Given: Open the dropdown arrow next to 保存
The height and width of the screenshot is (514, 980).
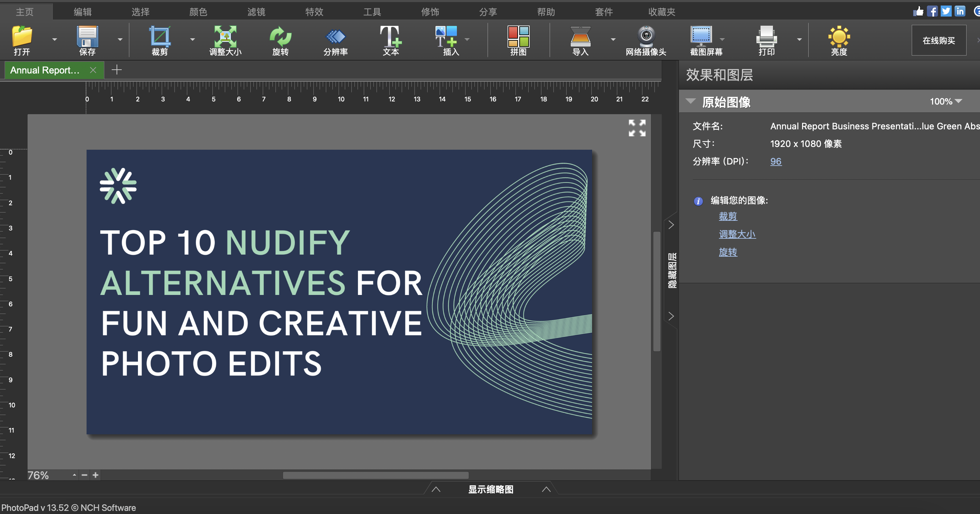Looking at the screenshot, I should (120, 39).
